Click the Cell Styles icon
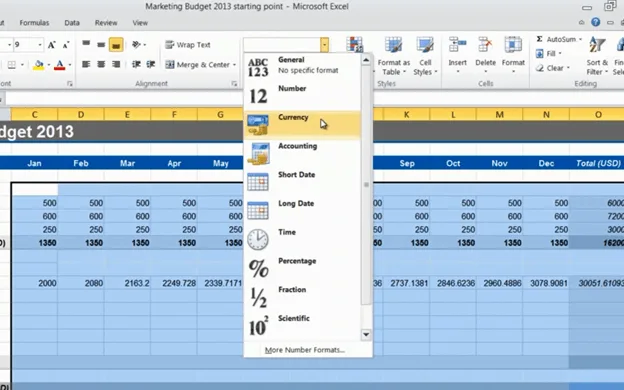The image size is (624, 390). pyautogui.click(x=425, y=45)
